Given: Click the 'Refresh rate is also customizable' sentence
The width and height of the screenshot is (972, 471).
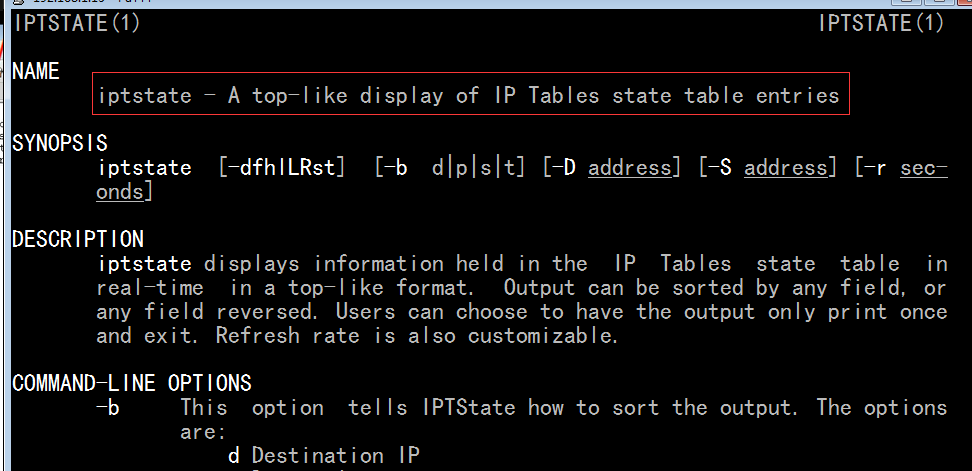Looking at the screenshot, I should pyautogui.click(x=417, y=336).
